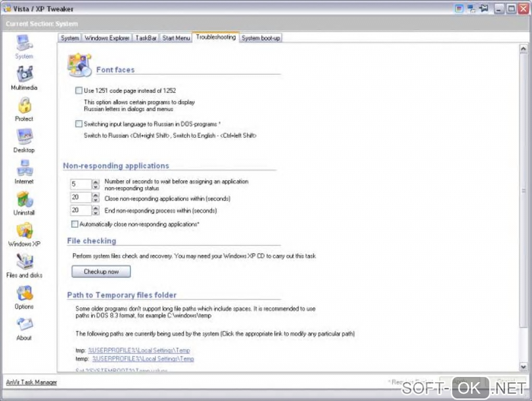Switch to the System boot-up tab
The image size is (532, 401).
(261, 38)
